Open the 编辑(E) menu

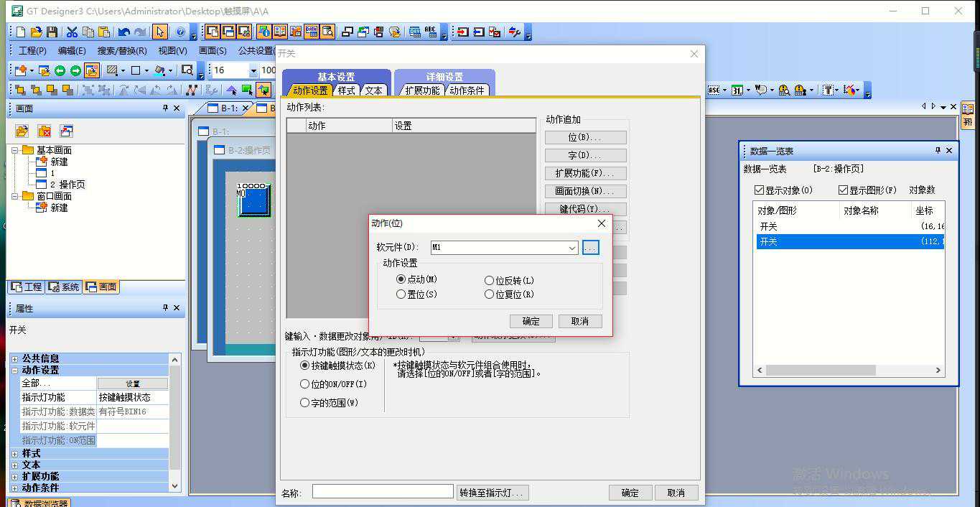72,51
